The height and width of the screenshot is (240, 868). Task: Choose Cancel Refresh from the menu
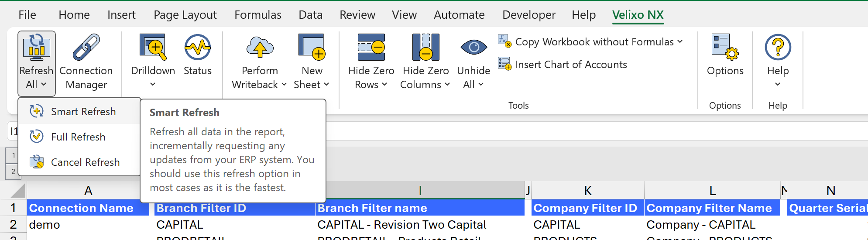[79, 162]
